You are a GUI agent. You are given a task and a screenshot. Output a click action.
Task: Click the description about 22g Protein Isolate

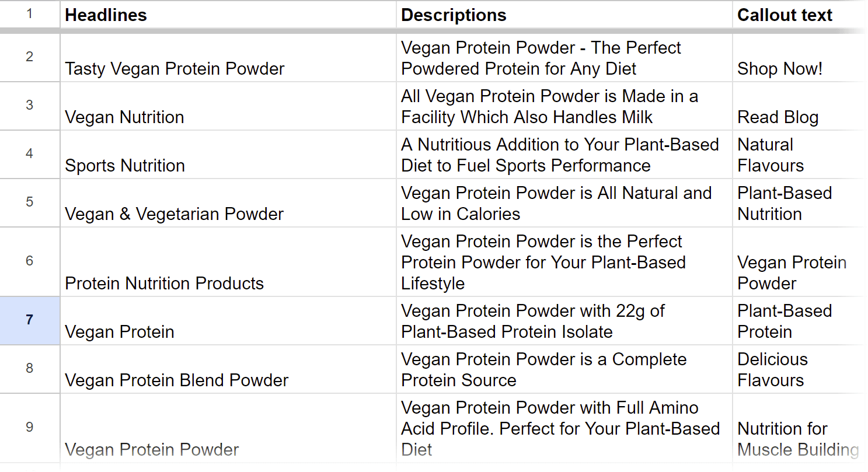pos(564,321)
